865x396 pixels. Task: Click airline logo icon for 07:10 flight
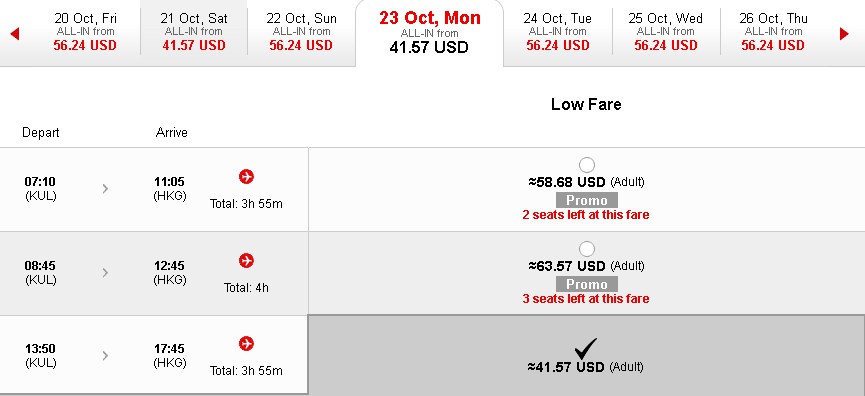tap(246, 176)
